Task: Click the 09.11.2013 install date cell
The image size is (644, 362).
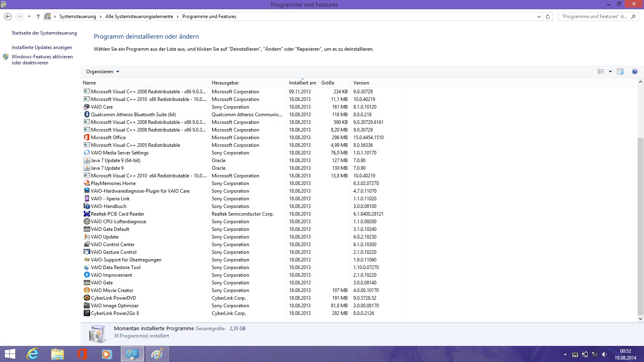Action: [300, 92]
